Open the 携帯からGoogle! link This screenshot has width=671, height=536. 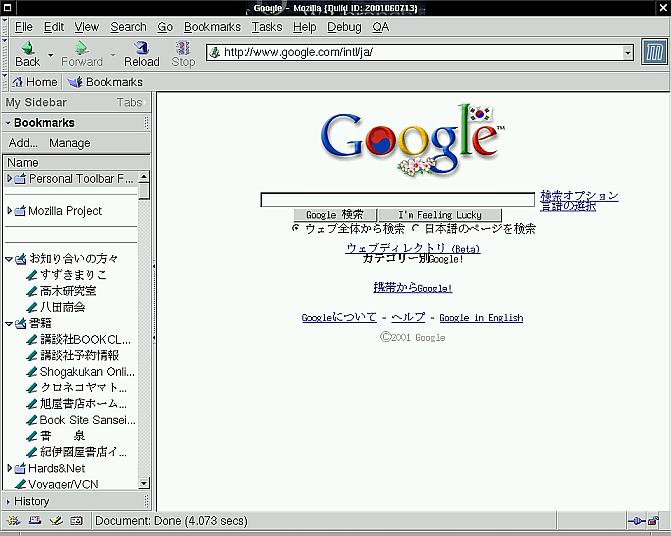click(413, 288)
